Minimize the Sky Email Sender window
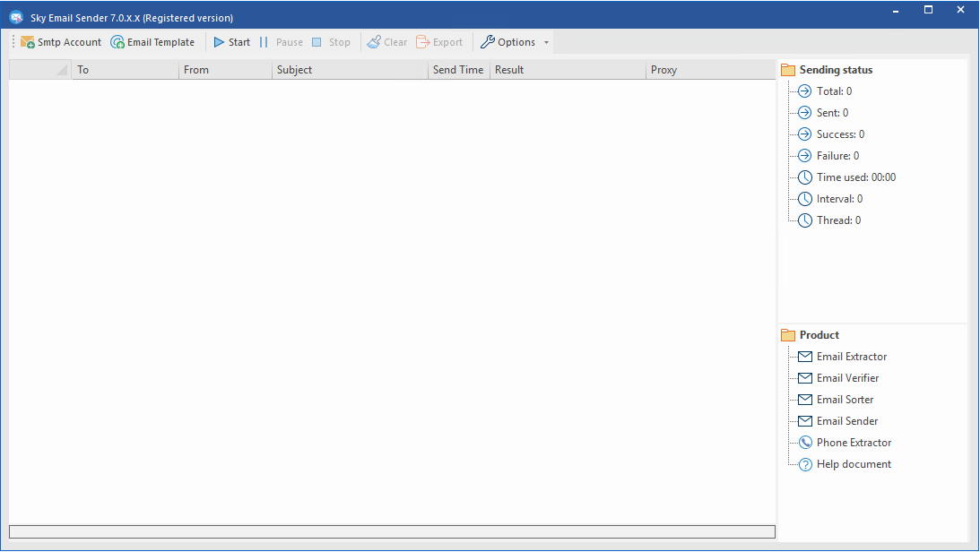980x552 pixels. pos(896,11)
